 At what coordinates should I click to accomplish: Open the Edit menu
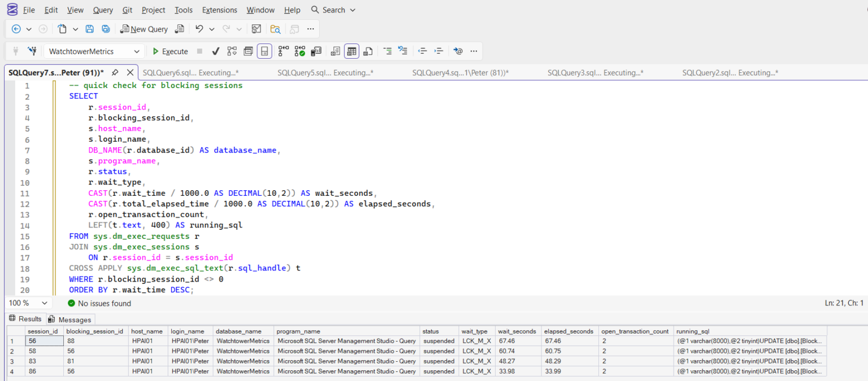51,10
